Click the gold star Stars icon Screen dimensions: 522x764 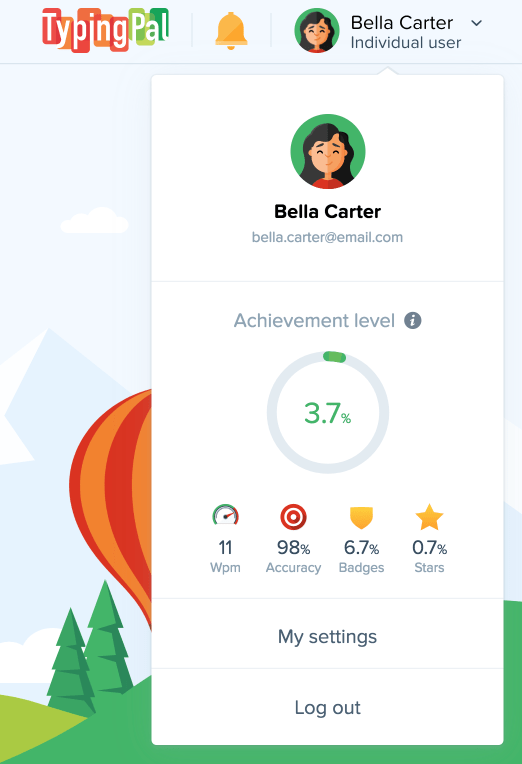[x=429, y=516]
